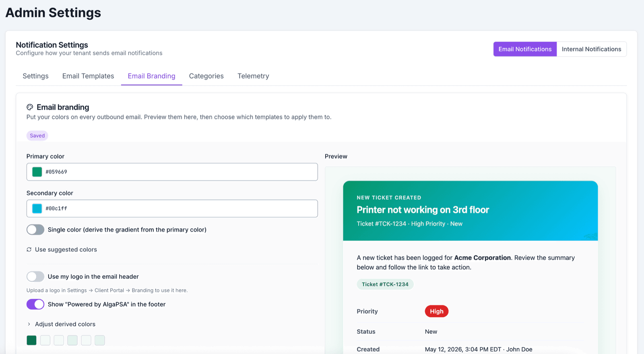The height and width of the screenshot is (354, 644).
Task: Switch to Internal Notifications
Action: (592, 49)
